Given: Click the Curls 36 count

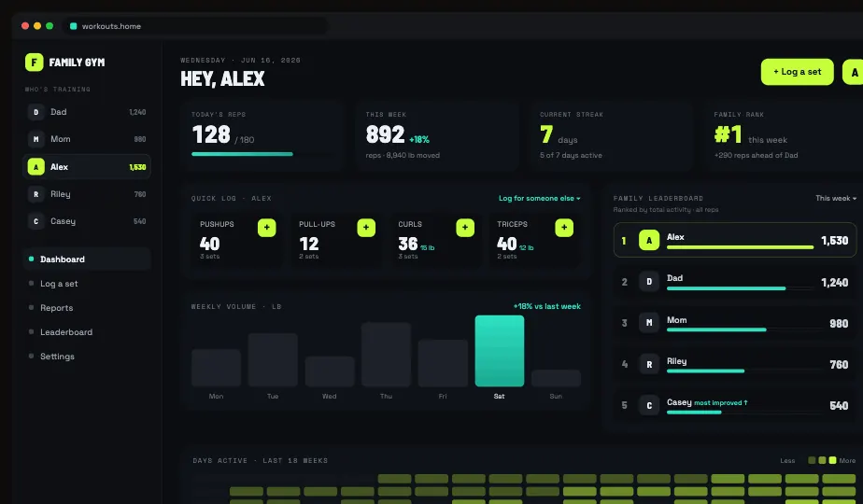Looking at the screenshot, I should 408,244.
